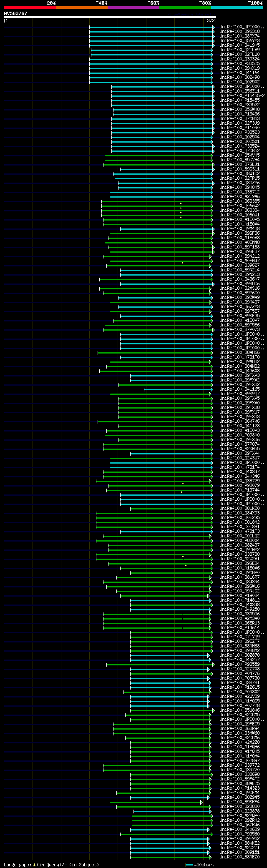The height and width of the screenshot is (868, 267).
Task: Select hit UniRef100_B9SDX6
Action: pyautogui.click(x=239, y=283)
